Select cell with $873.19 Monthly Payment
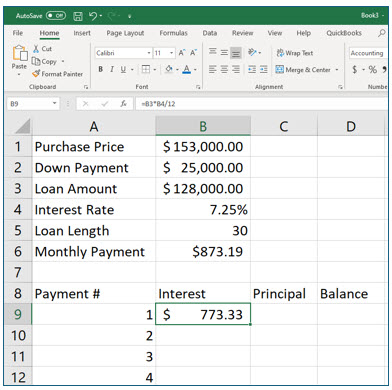Image resolution: width=392 pixels, height=390 pixels. pyautogui.click(x=203, y=252)
